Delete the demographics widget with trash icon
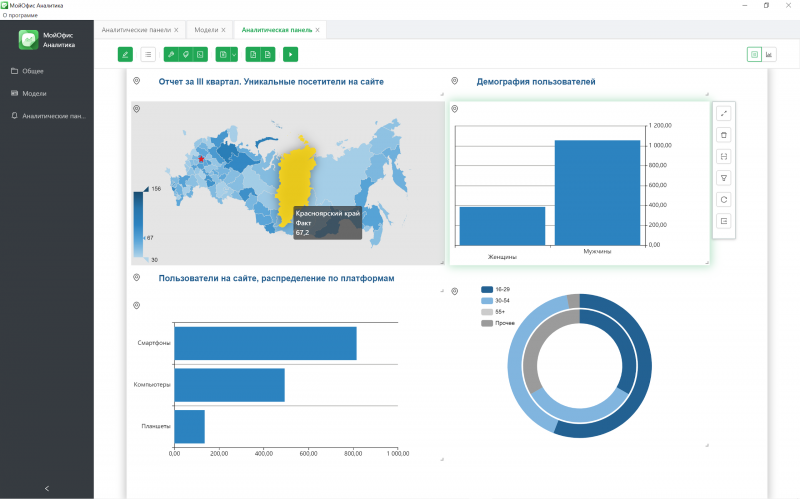Image resolution: width=800 pixels, height=499 pixels. [x=724, y=135]
